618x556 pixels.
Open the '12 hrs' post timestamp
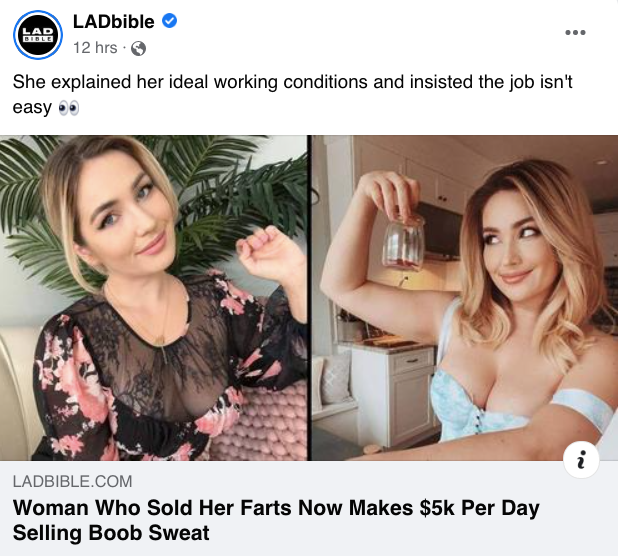point(96,47)
